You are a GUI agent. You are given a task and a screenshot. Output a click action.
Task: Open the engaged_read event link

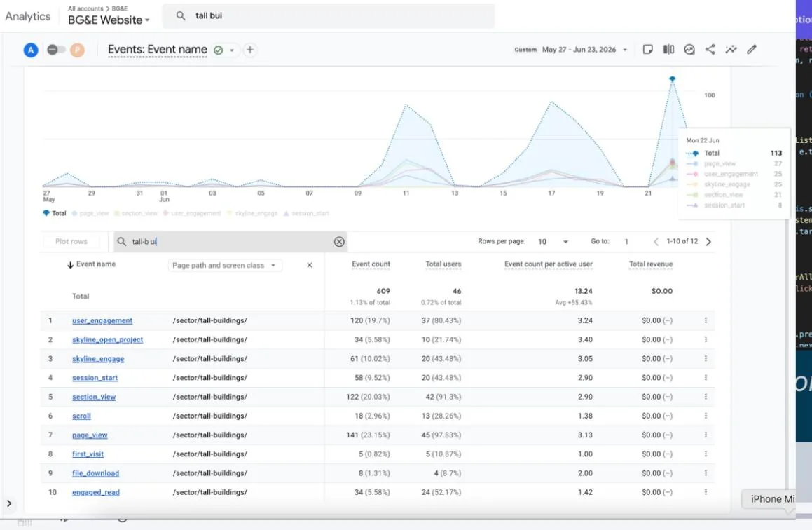pos(96,492)
